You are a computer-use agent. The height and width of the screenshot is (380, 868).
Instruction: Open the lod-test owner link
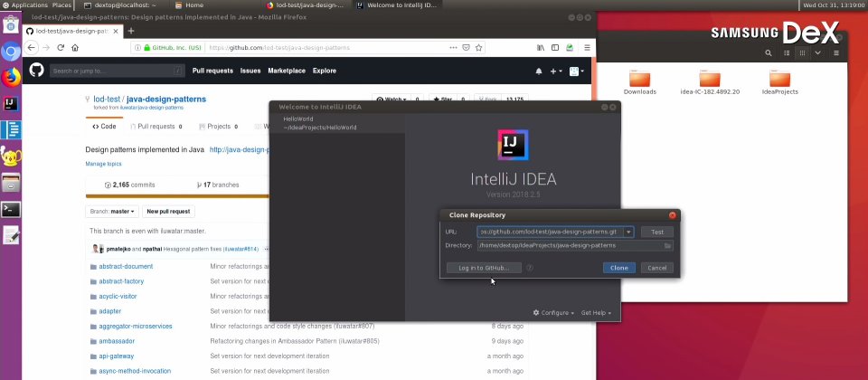pos(107,100)
